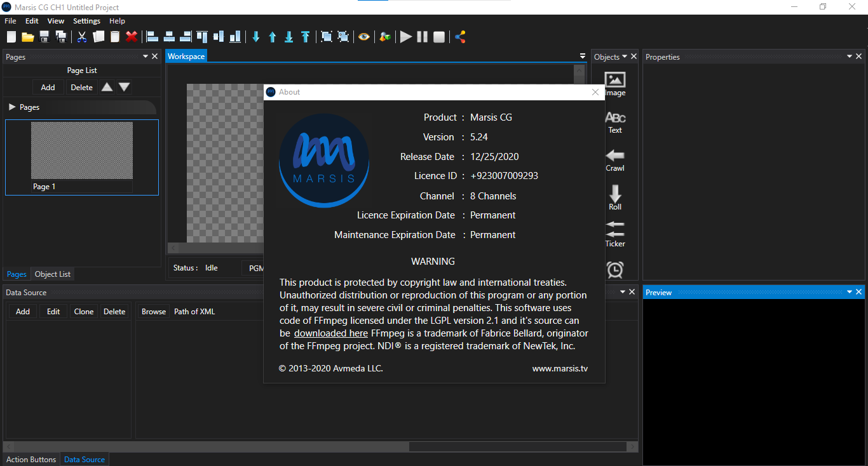Click Edit in Data Source panel
The image size is (868, 466).
(53, 312)
